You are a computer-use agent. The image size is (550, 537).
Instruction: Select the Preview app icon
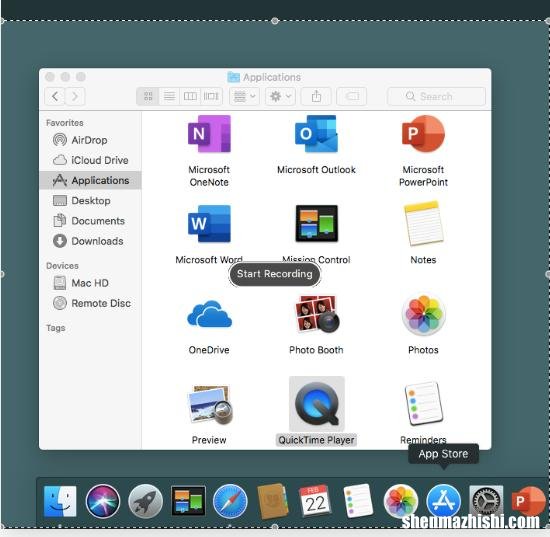[x=210, y=404]
